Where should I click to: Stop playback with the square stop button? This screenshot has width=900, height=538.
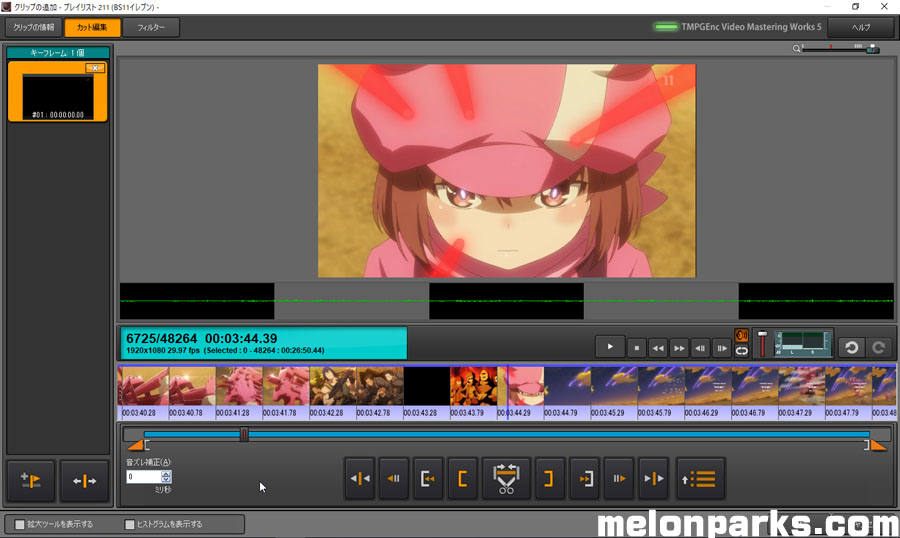click(637, 348)
